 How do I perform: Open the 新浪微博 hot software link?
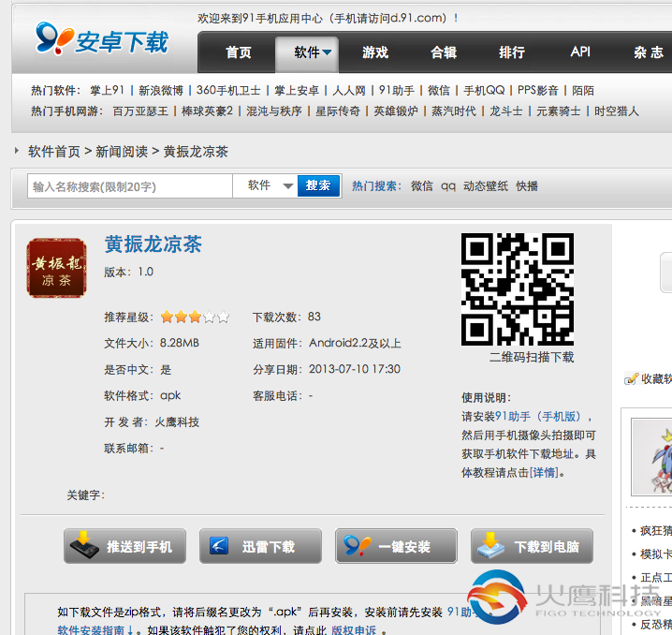point(161,91)
